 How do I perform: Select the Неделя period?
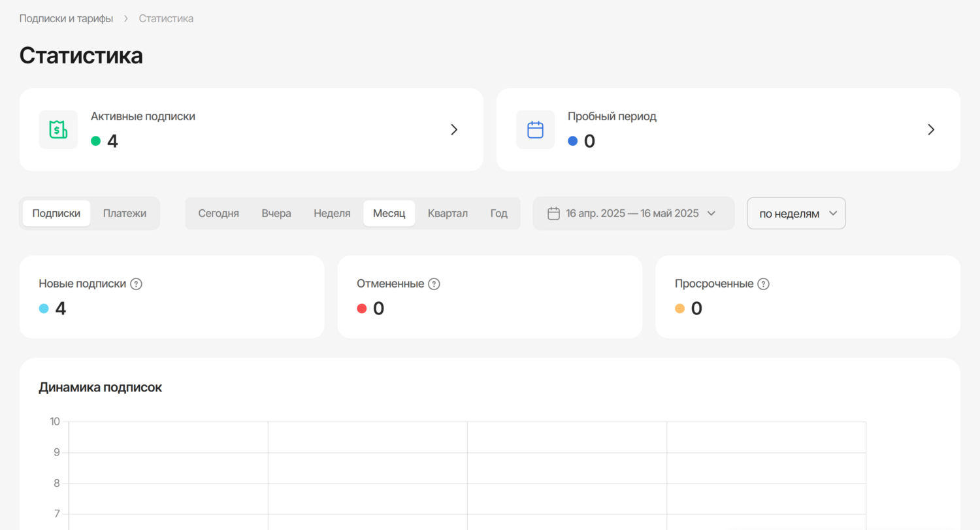pyautogui.click(x=332, y=213)
